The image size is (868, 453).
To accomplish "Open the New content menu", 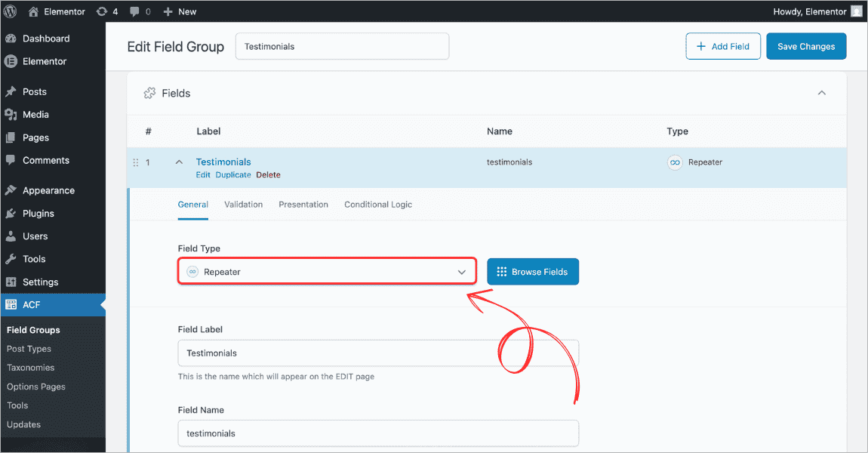I will (180, 11).
